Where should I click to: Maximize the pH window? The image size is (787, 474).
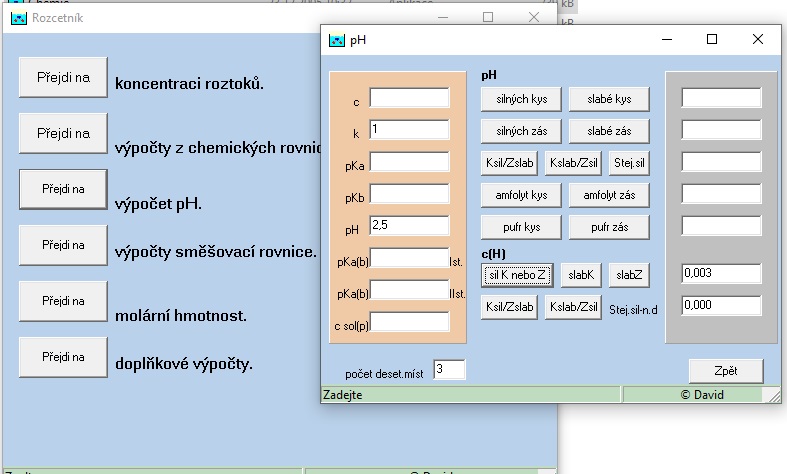click(x=712, y=39)
